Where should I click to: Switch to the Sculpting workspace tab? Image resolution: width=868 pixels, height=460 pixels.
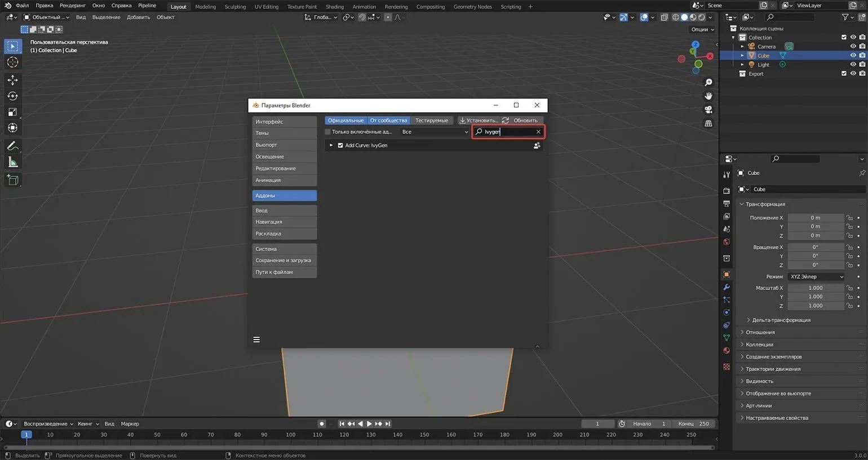235,7
